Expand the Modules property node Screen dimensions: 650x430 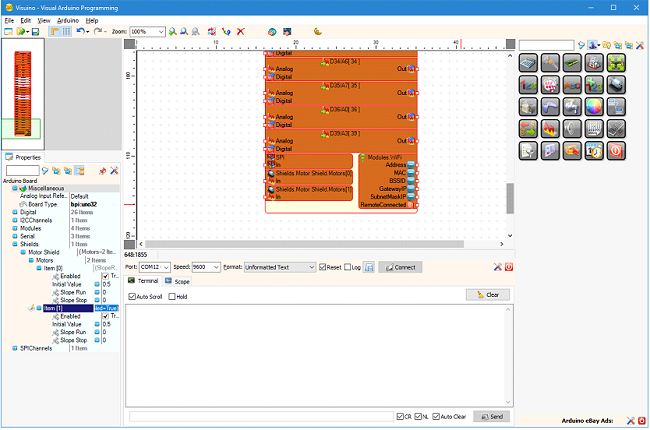15,228
